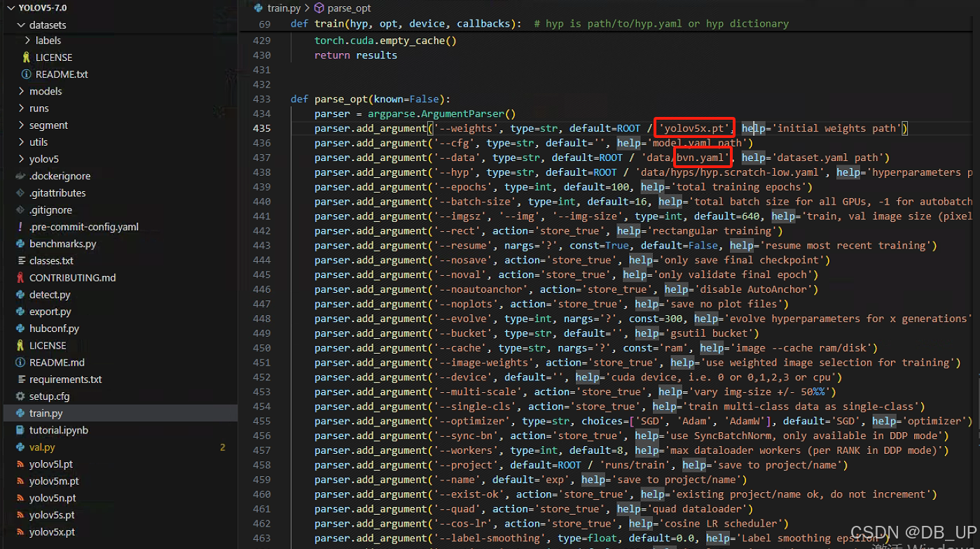Click .gitignore file icon

click(20, 209)
